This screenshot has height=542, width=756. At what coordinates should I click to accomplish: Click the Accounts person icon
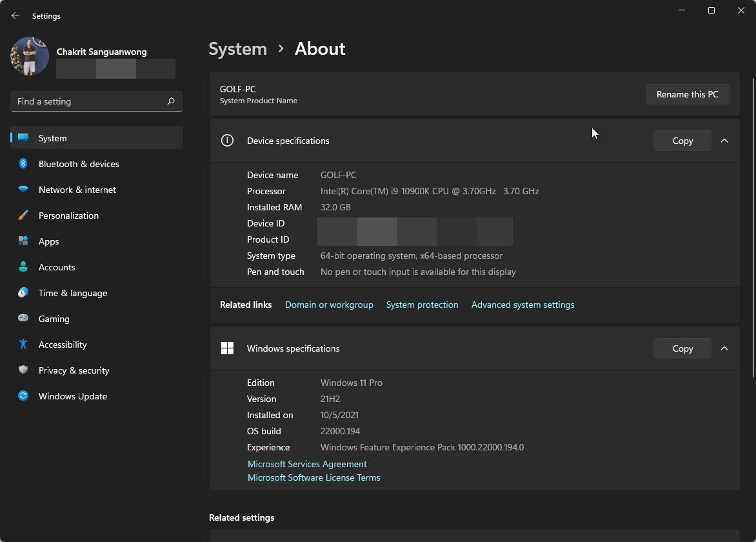click(x=23, y=266)
